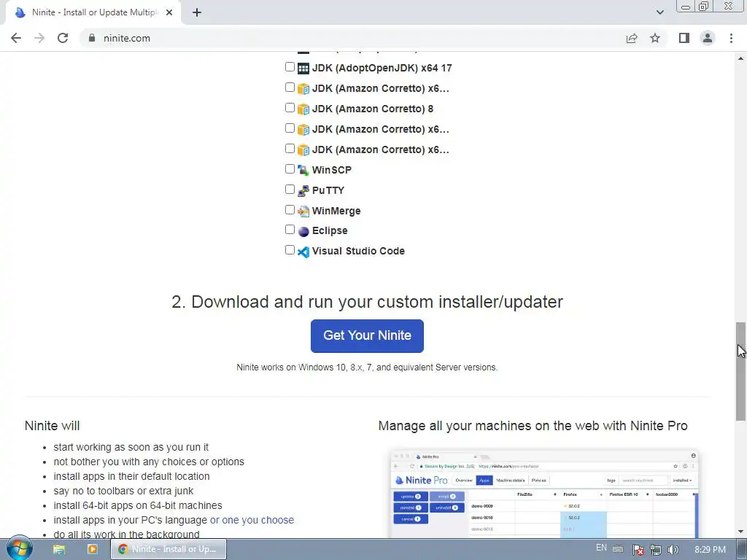Viewport: 747px width, 560px height.
Task: Click the Ninite Chrome taskbar button
Action: [169, 549]
